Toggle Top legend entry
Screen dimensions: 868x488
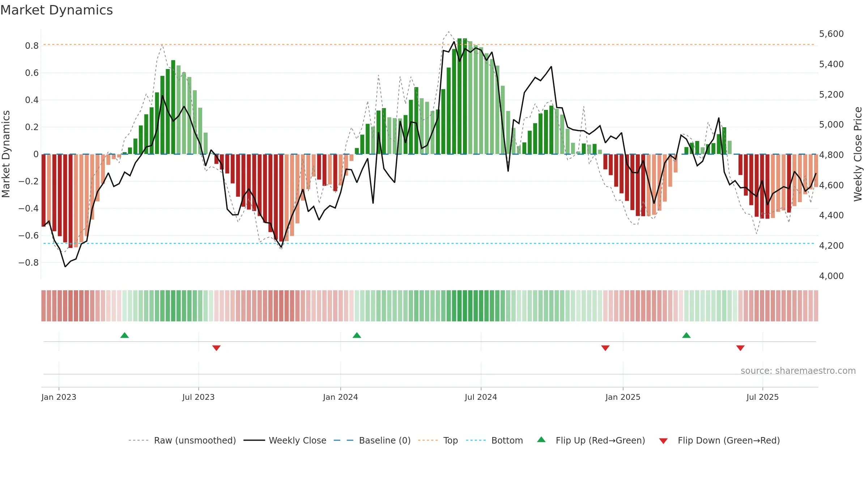pyautogui.click(x=438, y=440)
